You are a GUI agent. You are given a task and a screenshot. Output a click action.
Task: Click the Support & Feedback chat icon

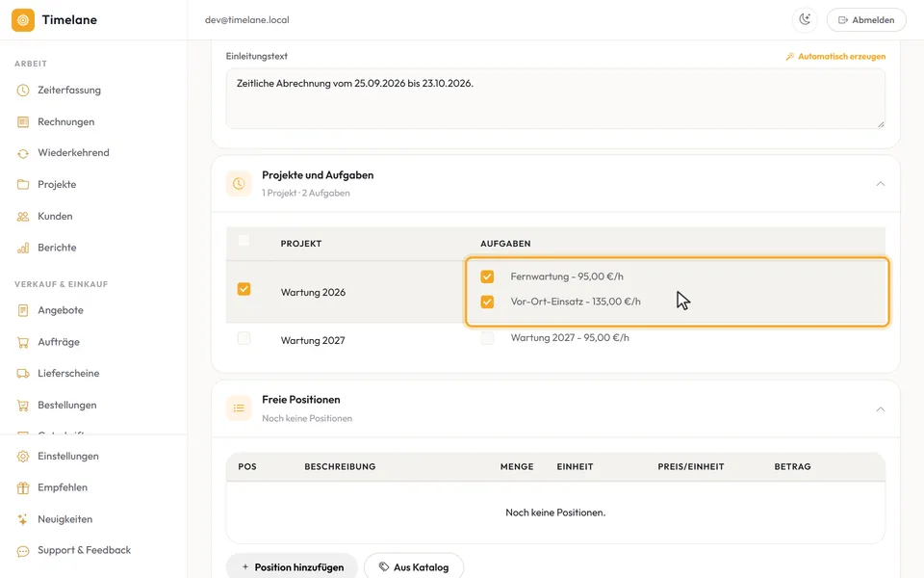coord(23,551)
